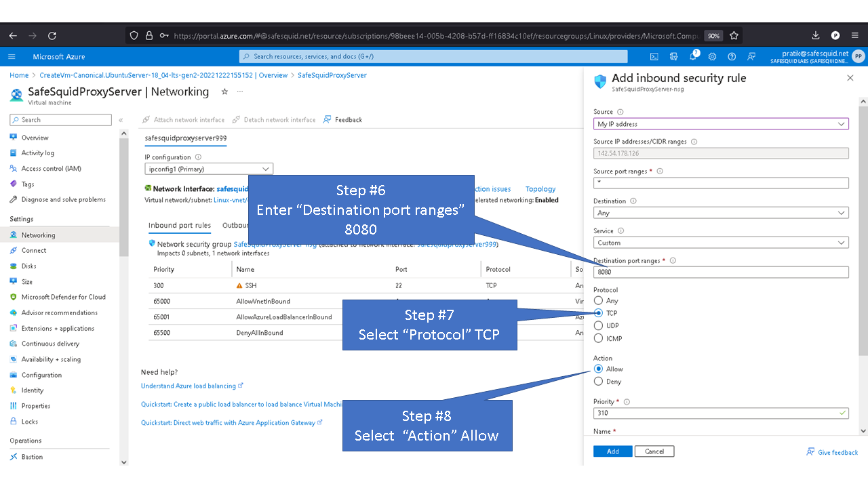The image size is (868, 488).
Task: Open Azure Cloud Shell icon
Action: pyautogui.click(x=654, y=57)
